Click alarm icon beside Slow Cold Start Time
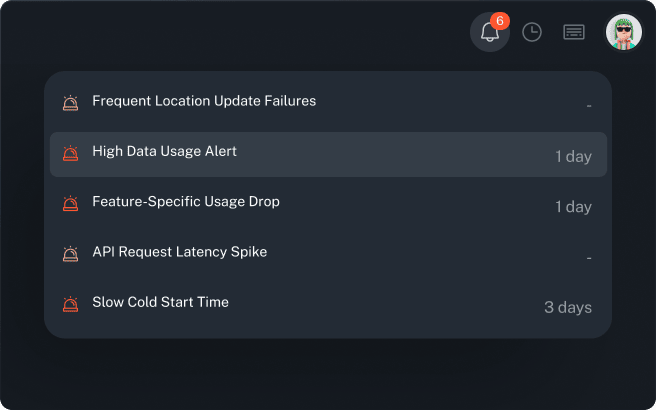This screenshot has width=656, height=410. tap(70, 304)
